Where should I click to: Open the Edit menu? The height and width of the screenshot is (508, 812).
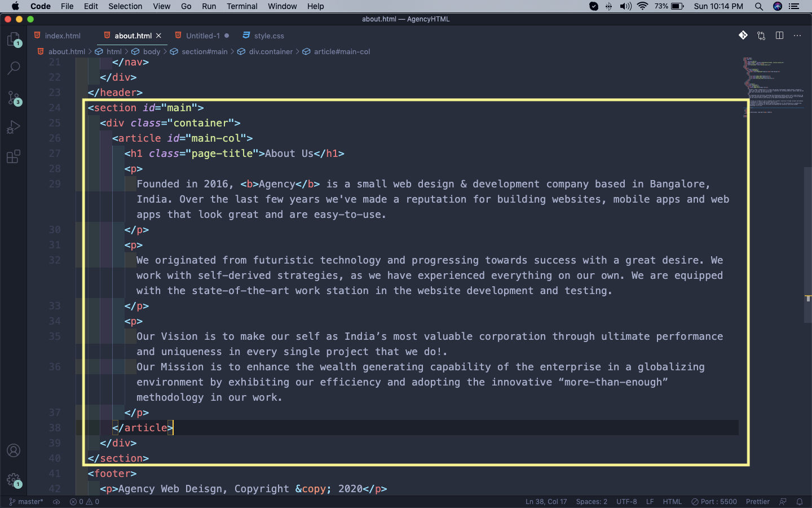point(91,6)
